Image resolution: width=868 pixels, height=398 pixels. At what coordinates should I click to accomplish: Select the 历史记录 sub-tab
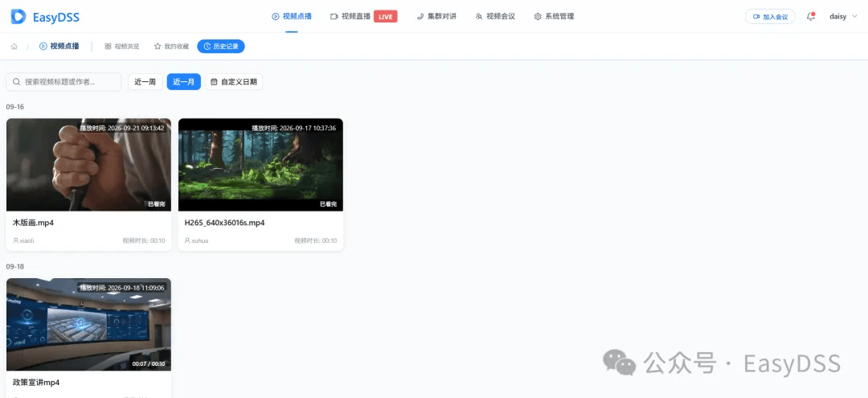221,47
